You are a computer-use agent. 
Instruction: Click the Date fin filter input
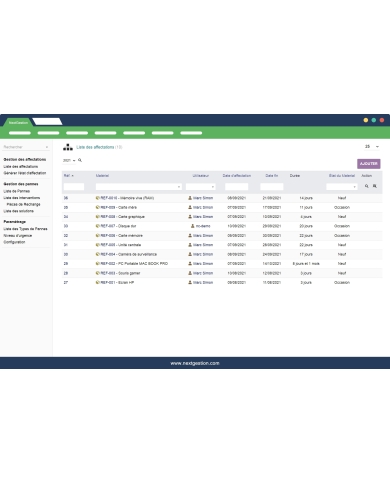[x=272, y=187]
